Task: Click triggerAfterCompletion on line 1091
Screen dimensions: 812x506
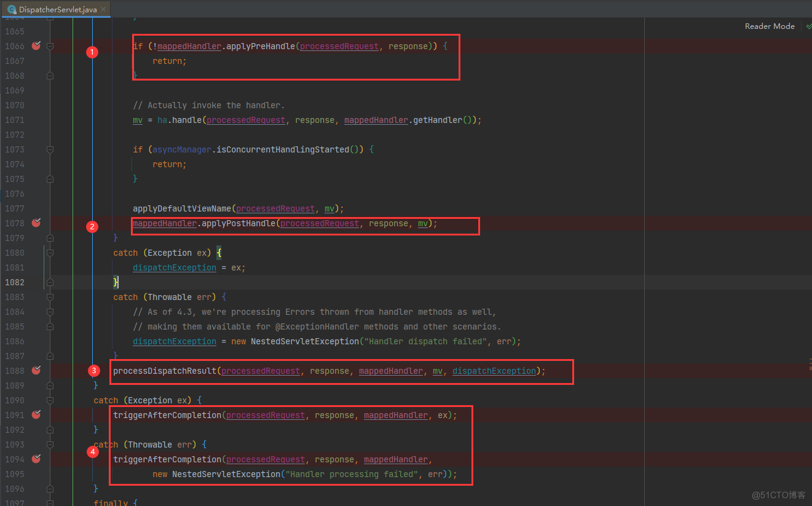Action: pos(167,415)
